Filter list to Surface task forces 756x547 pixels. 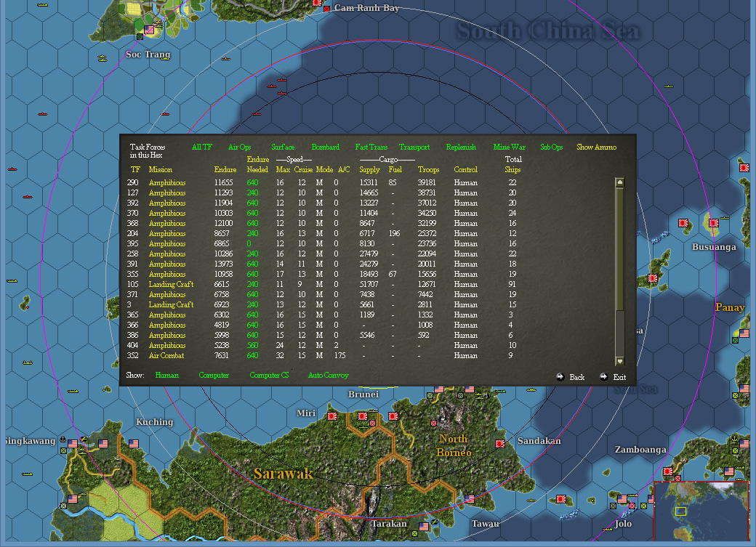283,147
